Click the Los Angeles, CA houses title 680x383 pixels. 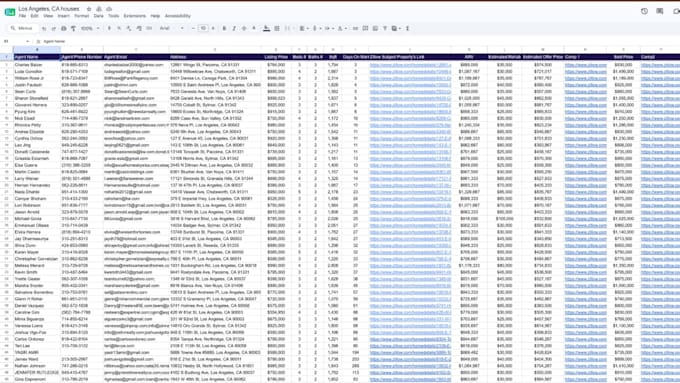click(x=49, y=9)
